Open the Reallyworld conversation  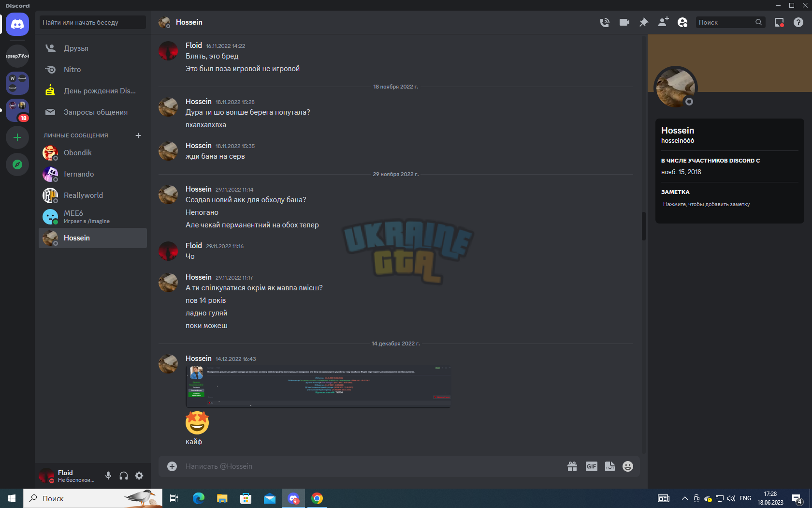click(93, 195)
